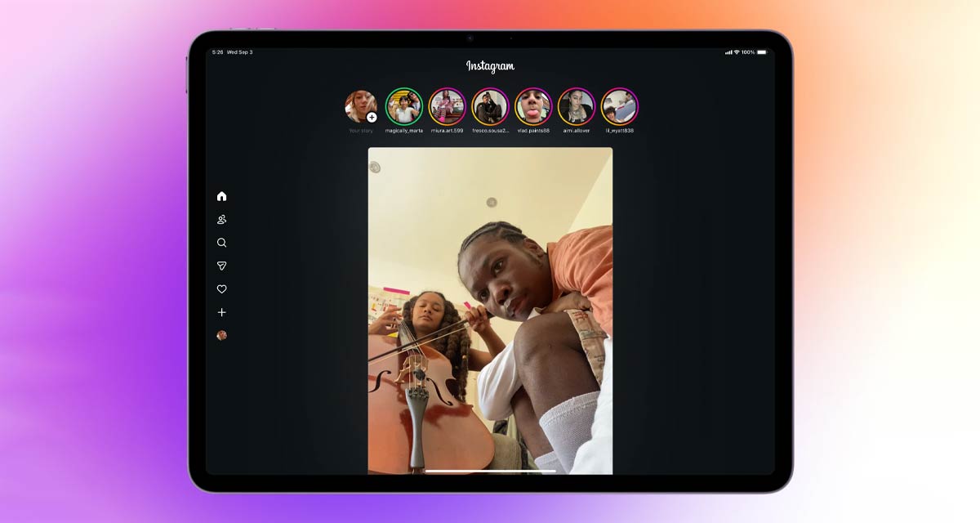Tap the Wi-Fi icon in status bar

(x=737, y=52)
